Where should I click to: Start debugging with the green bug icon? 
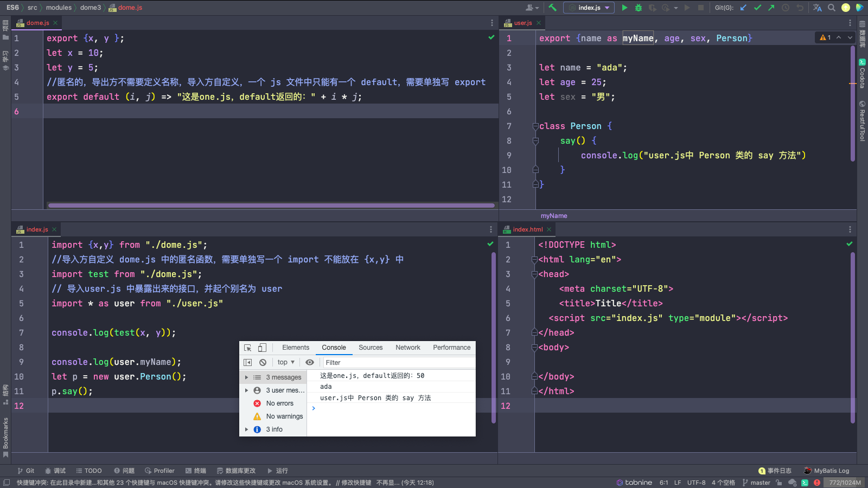(x=639, y=8)
